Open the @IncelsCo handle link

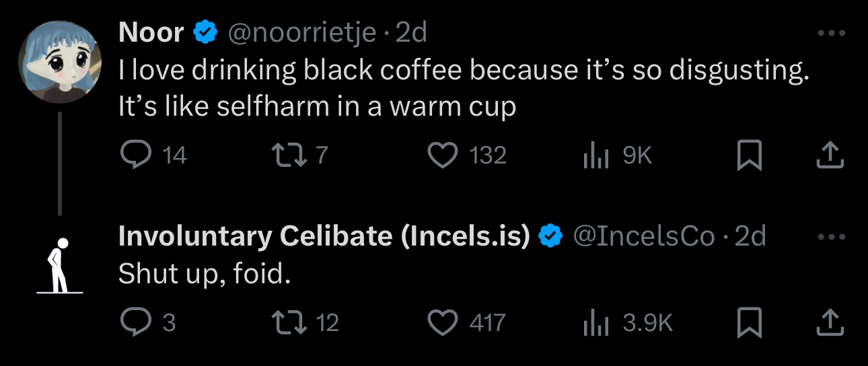tap(643, 236)
